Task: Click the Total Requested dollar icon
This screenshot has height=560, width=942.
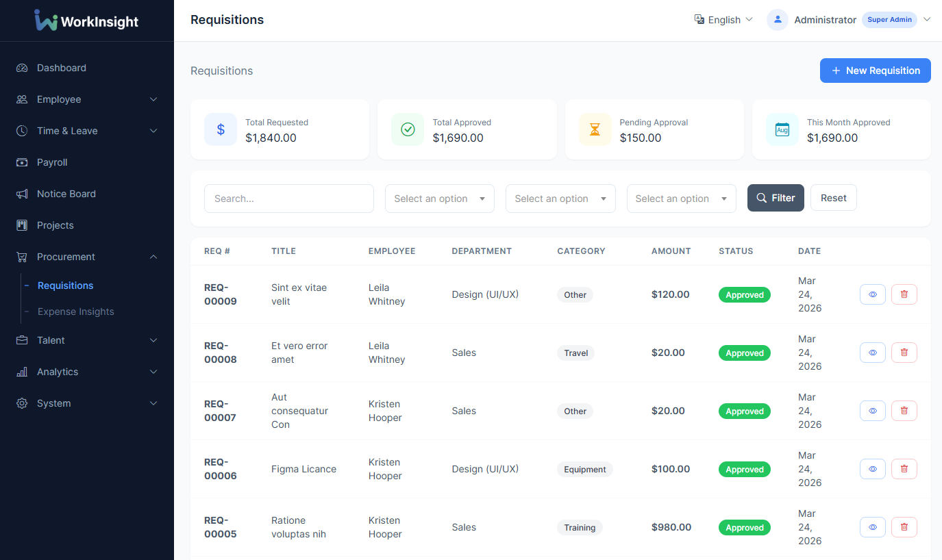Action: coord(220,129)
